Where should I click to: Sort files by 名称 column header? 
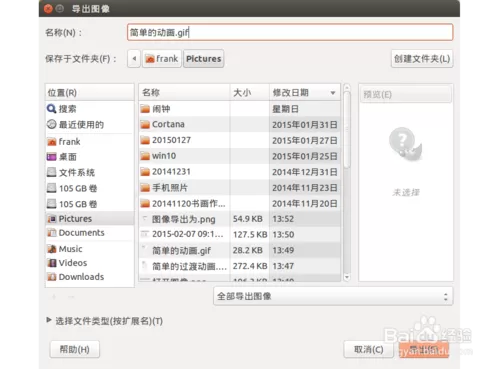184,92
